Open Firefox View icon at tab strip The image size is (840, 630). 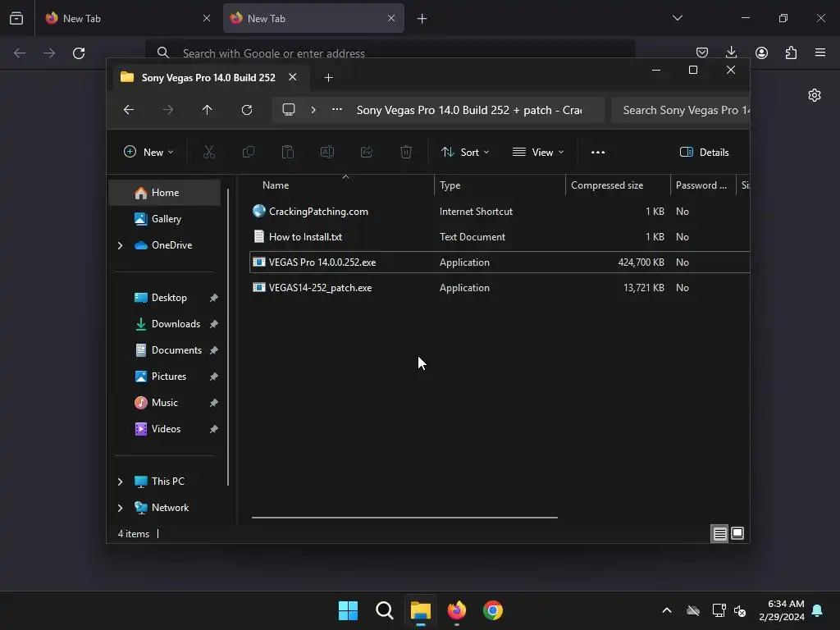click(x=16, y=18)
